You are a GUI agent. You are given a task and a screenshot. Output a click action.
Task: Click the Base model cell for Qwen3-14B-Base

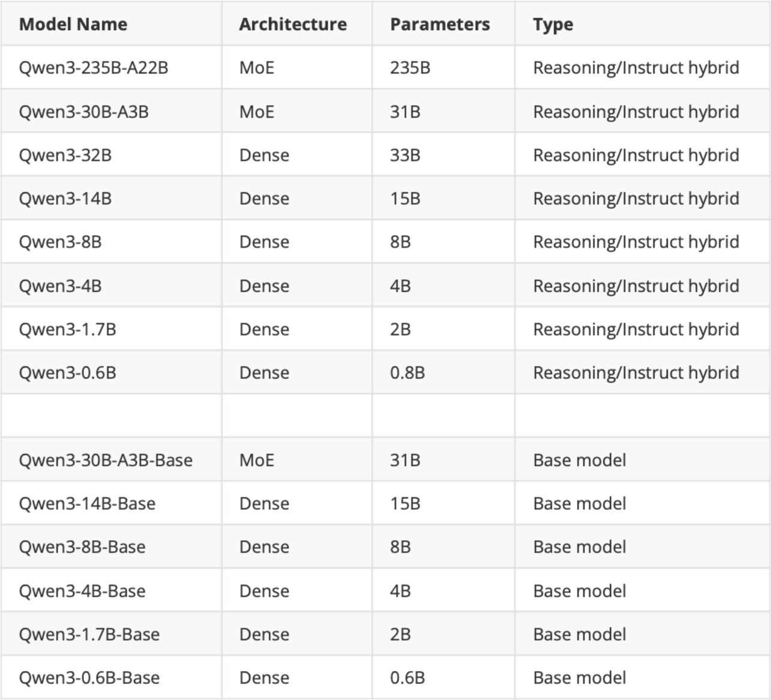579,503
